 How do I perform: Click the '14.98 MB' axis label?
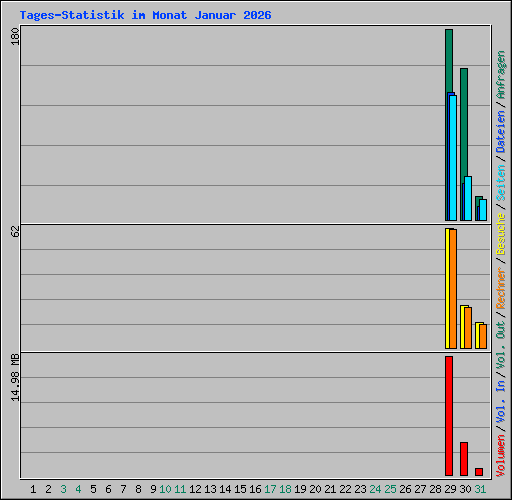click(x=15, y=378)
